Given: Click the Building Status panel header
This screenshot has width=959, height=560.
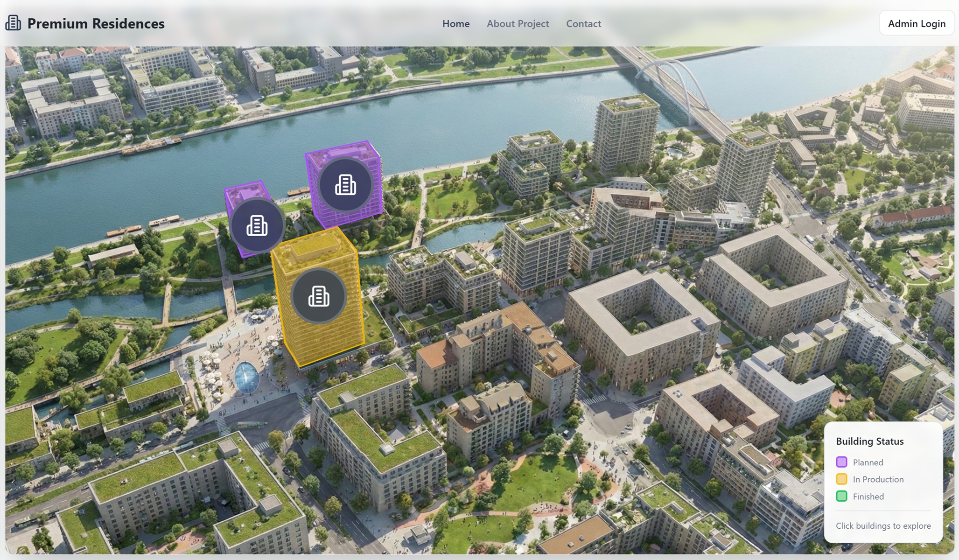Looking at the screenshot, I should 869,441.
